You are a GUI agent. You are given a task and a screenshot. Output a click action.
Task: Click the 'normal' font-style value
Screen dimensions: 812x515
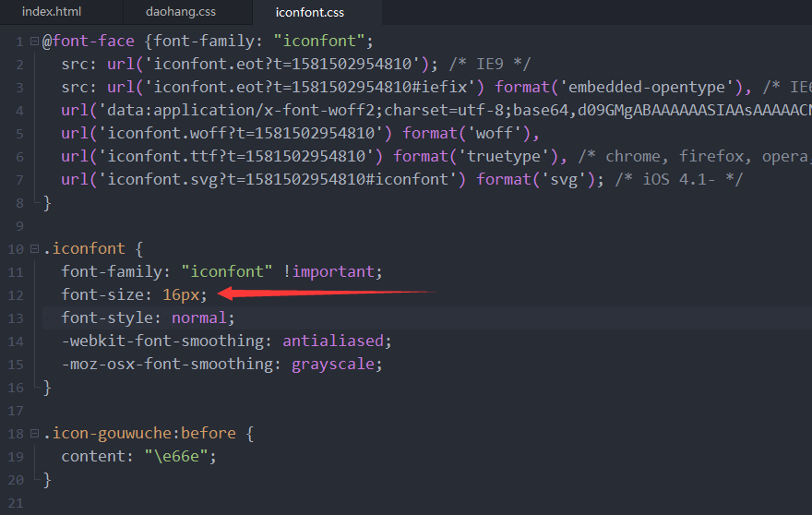point(199,317)
